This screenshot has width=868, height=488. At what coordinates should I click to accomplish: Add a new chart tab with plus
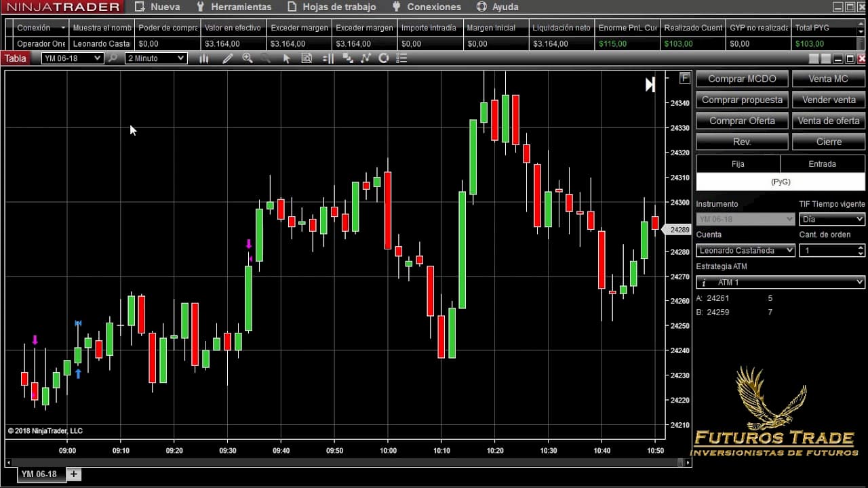tap(73, 474)
